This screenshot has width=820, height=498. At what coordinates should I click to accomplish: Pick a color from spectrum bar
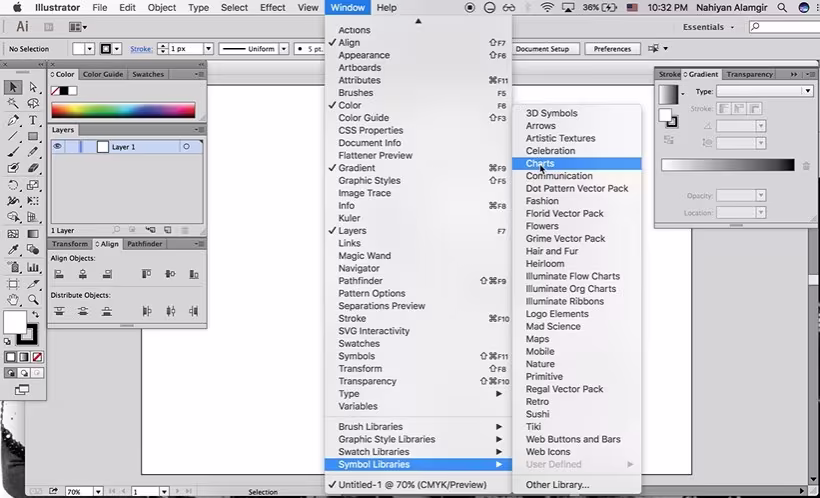click(x=123, y=110)
